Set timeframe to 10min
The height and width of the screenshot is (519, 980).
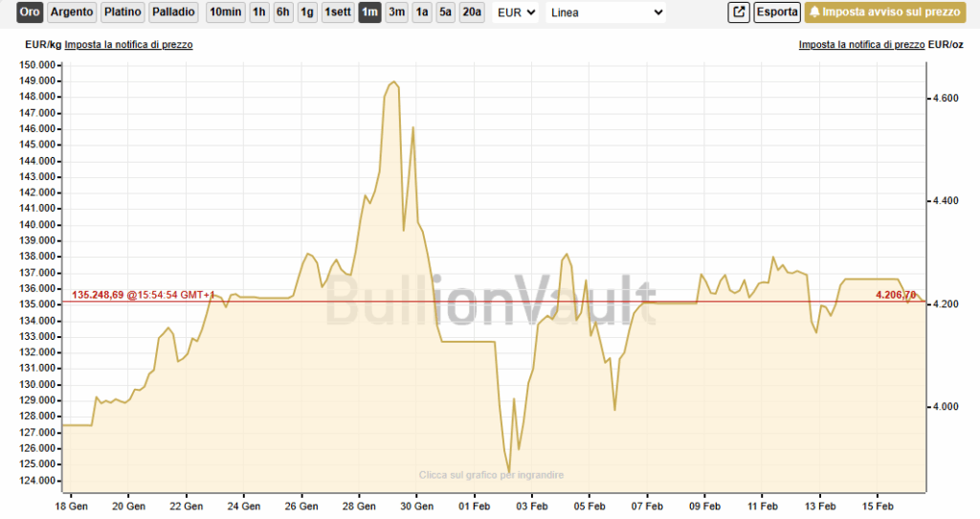coord(225,12)
